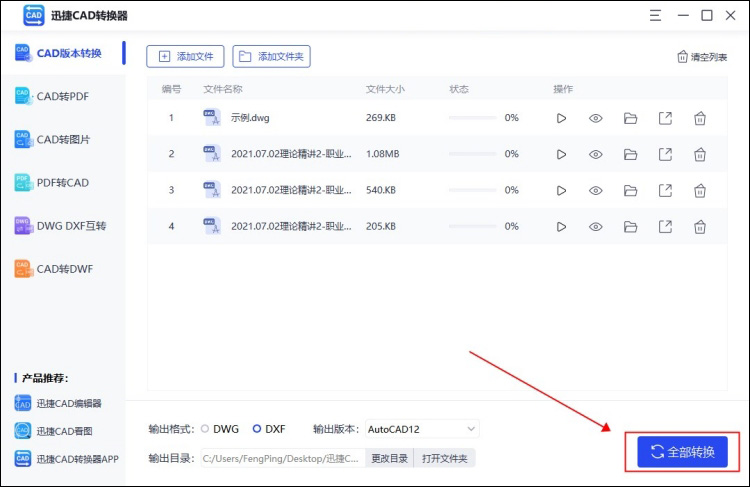Open the hamburger menu in title bar

[655, 15]
